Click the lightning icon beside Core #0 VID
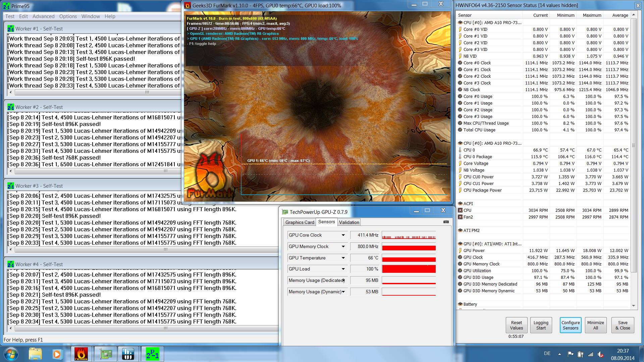Screen dimensions: 644x362 coord(460,29)
